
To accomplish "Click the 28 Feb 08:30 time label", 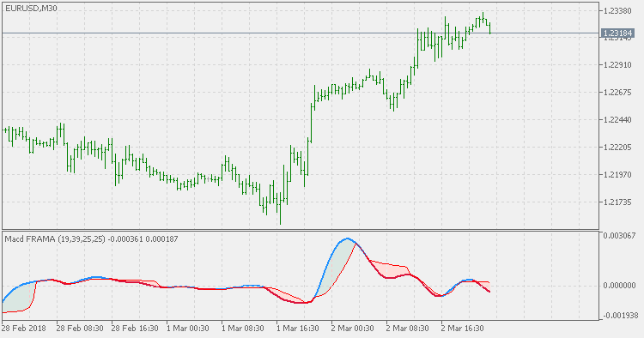I will pos(80,329).
